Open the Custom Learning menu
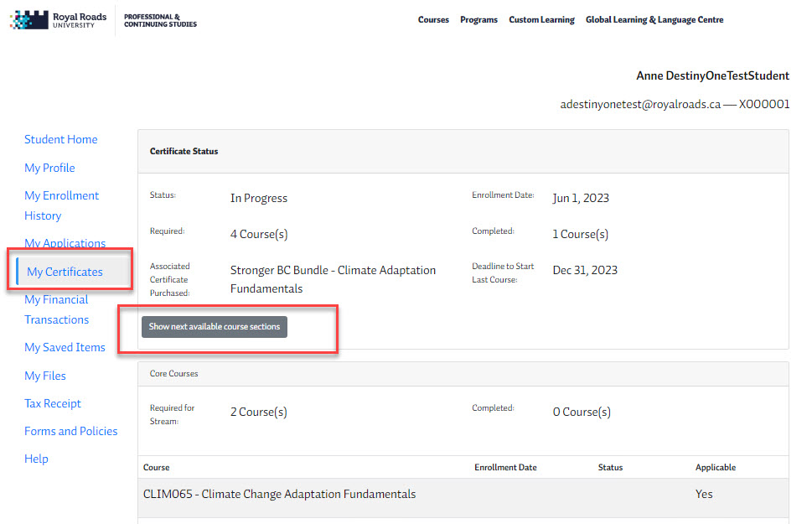The height and width of the screenshot is (524, 812). [x=541, y=19]
